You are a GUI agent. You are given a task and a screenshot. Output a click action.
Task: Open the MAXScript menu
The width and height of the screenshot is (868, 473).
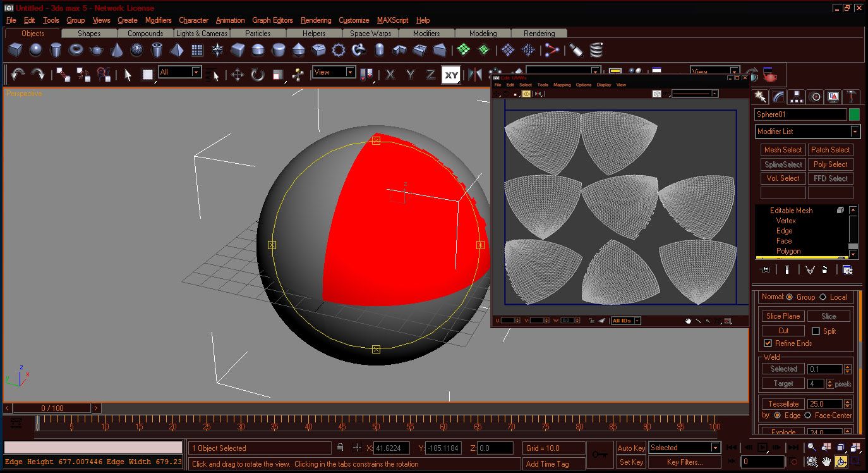393,20
